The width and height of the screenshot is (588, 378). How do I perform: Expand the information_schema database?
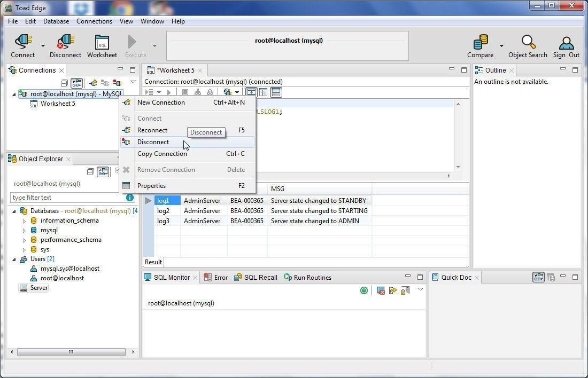pos(24,221)
